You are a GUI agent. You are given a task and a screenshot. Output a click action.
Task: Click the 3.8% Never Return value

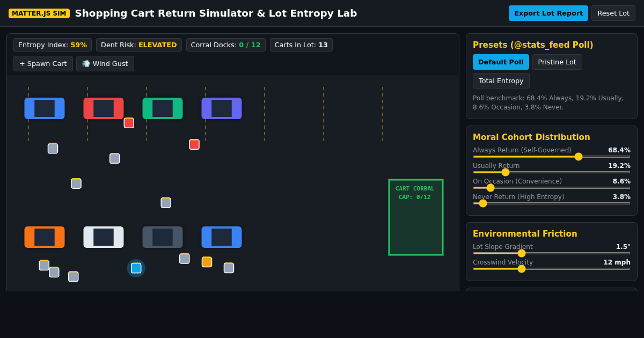click(x=621, y=197)
